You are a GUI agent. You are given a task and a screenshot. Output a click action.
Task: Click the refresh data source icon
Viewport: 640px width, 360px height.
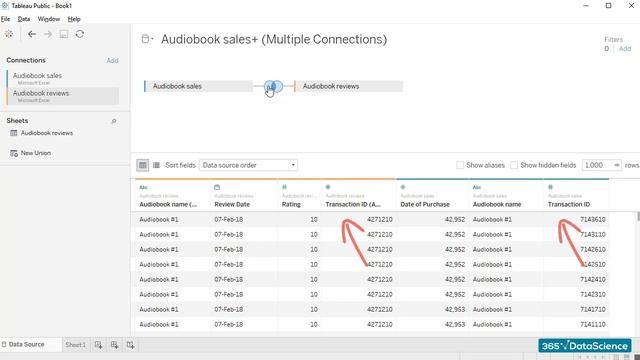pos(80,34)
